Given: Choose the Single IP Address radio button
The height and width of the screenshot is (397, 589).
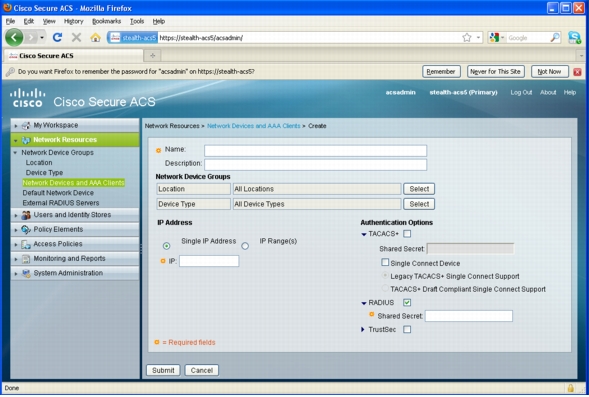Looking at the screenshot, I should [x=166, y=246].
